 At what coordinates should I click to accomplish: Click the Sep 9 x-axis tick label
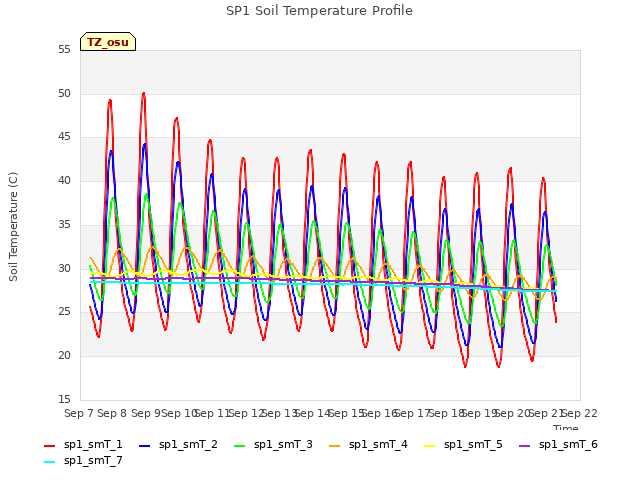tap(146, 414)
